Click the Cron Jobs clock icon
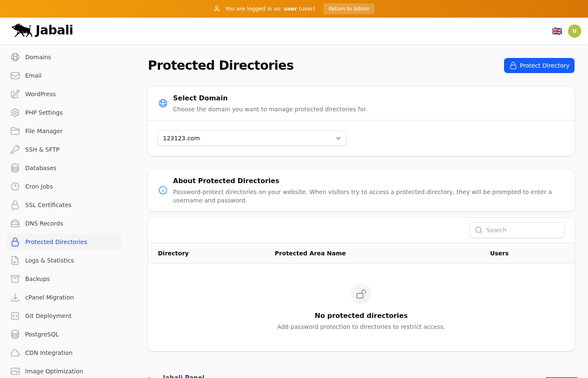Viewport: 588px width, 378px height. coord(15,186)
